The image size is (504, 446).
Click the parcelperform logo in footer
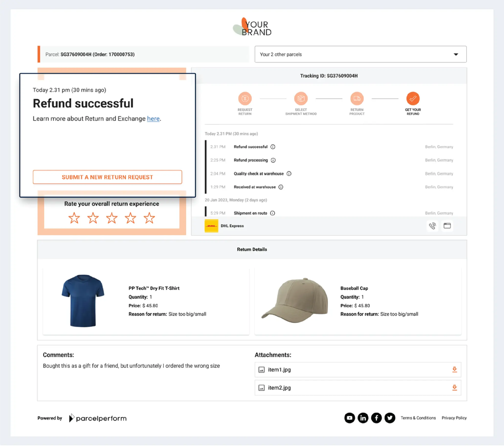point(98,418)
